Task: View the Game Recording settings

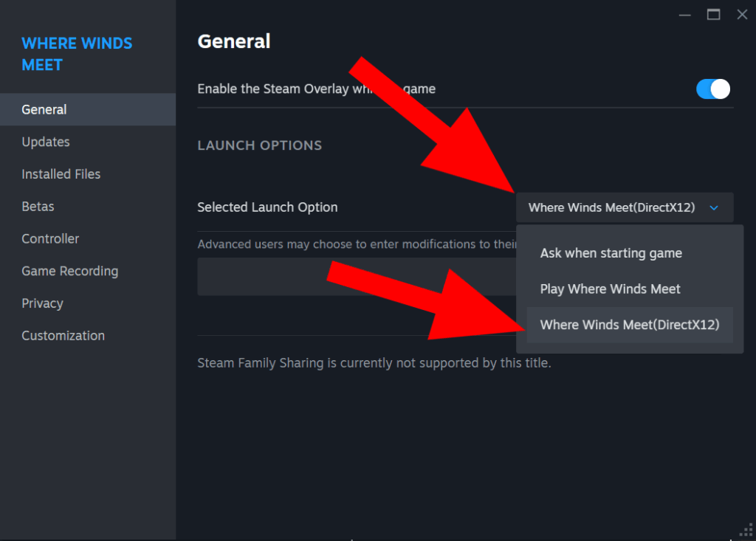Action: pyautogui.click(x=69, y=271)
